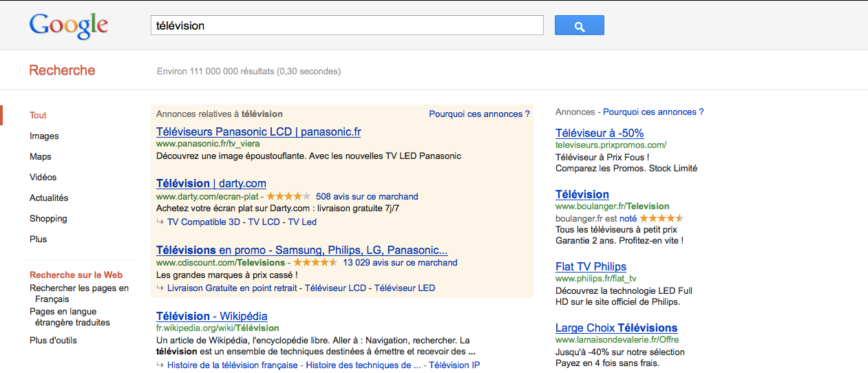Focus the télévision search input field
Screen dimensions: 868x373
(x=348, y=25)
